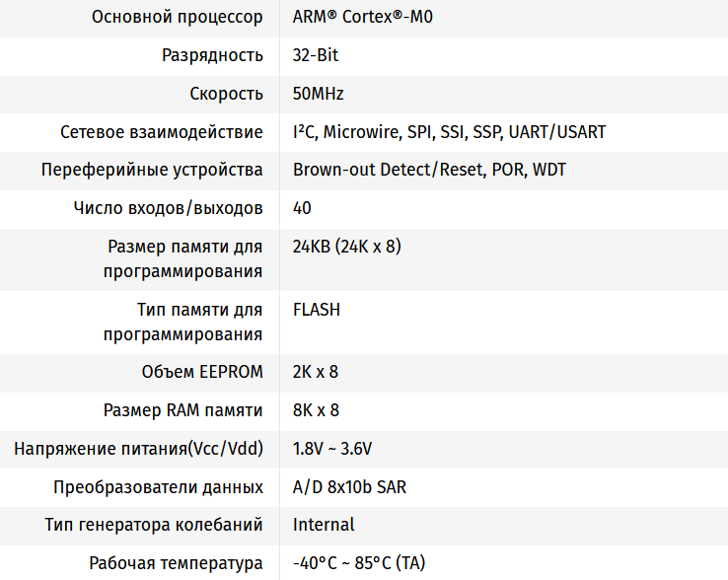728x580 pixels.
Task: Click the "Число входов/выходов" label
Action: [x=168, y=208]
